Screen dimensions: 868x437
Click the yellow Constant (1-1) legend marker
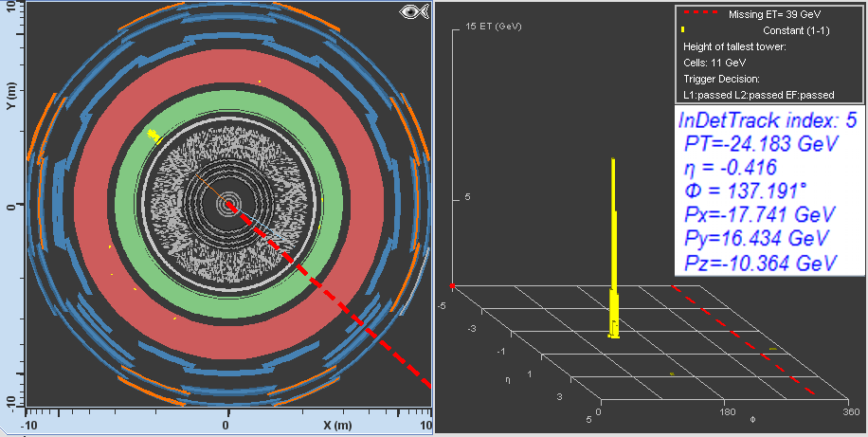pos(683,30)
